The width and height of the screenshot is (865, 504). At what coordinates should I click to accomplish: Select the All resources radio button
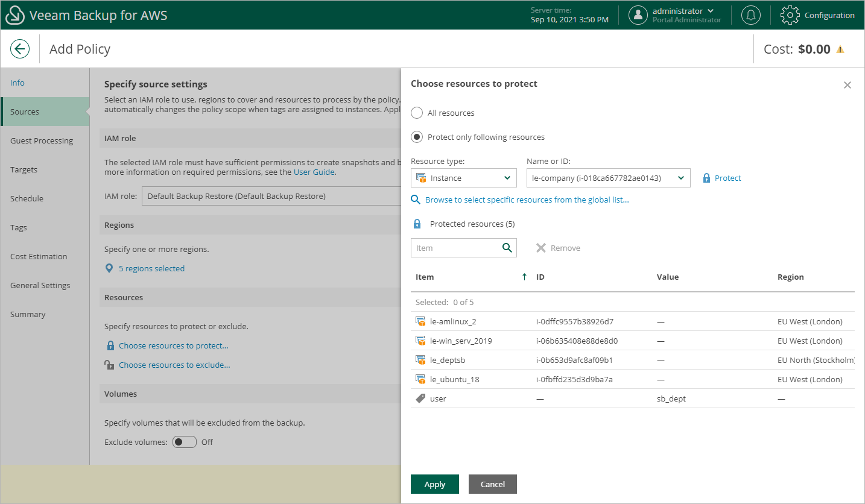(x=417, y=113)
